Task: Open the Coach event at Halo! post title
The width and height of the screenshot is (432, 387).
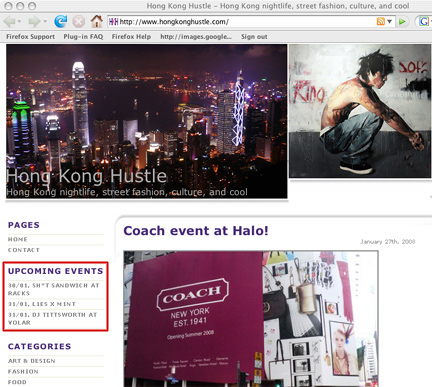Action: pyautogui.click(x=196, y=231)
